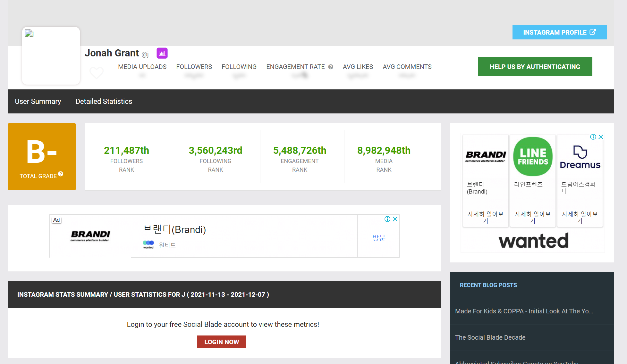The width and height of the screenshot is (627, 364).
Task: Click the B- total grade box
Action: tap(42, 156)
